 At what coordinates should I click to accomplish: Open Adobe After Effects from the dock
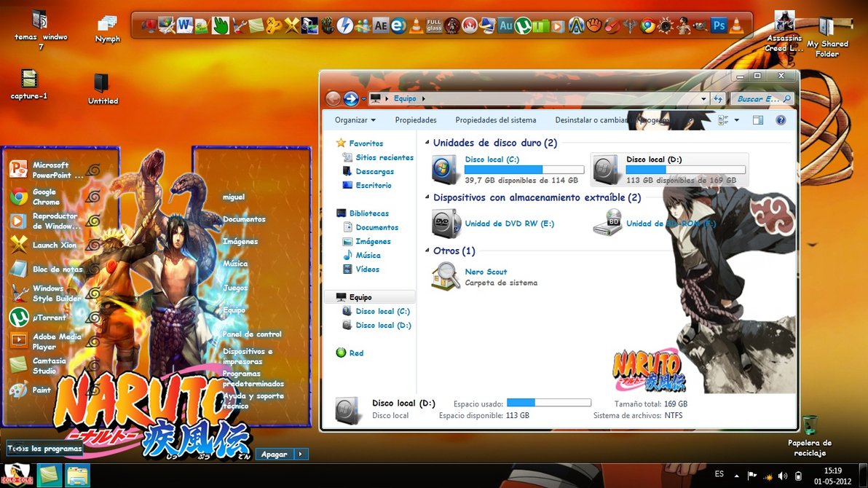(380, 26)
